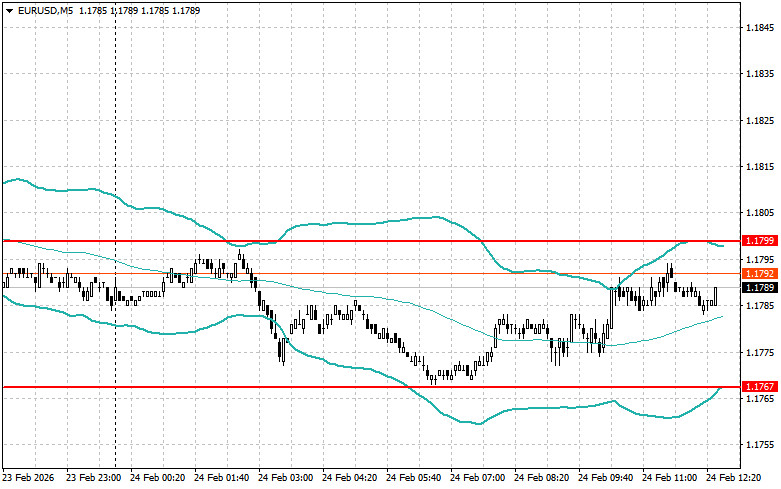This screenshot has height=489, width=781.
Task: Click the 24 Feb 12:20 time label
Action: click(x=734, y=478)
